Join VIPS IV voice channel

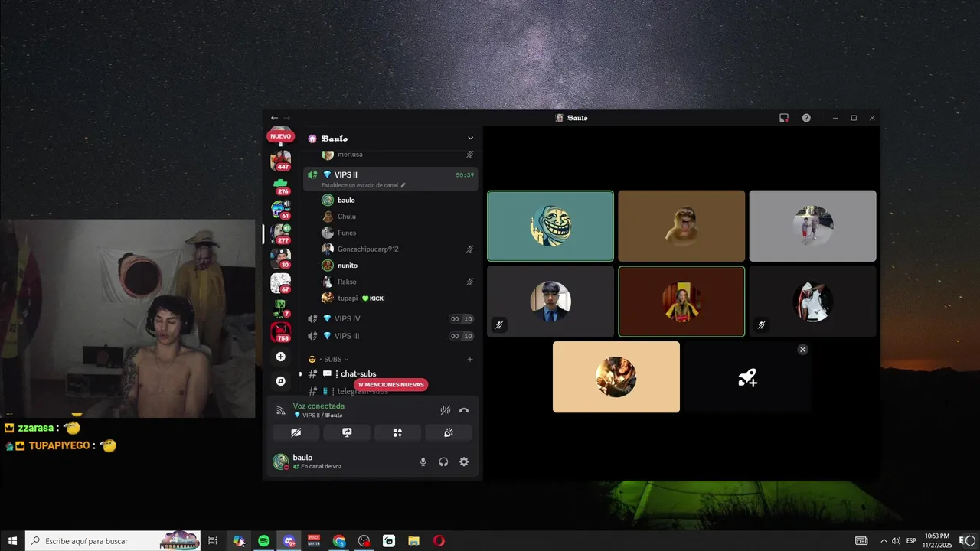[x=390, y=318]
